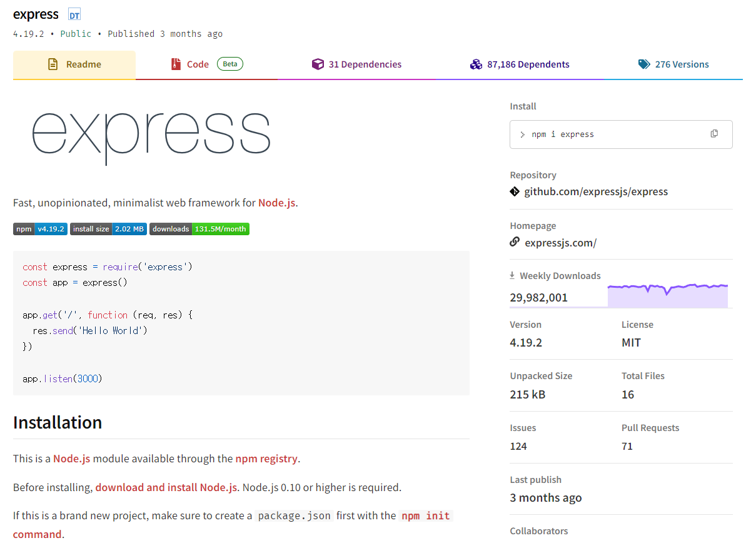Open the Node.js link in the description

(277, 203)
